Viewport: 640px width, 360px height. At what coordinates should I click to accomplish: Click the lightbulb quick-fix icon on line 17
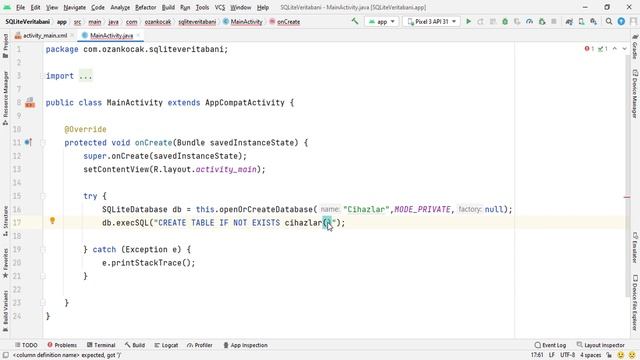pyautogui.click(x=52, y=221)
